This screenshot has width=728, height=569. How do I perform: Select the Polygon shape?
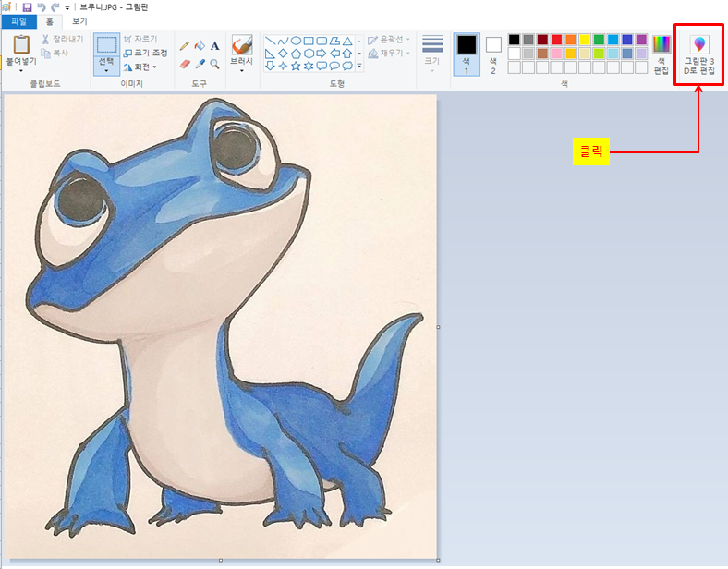tap(334, 41)
